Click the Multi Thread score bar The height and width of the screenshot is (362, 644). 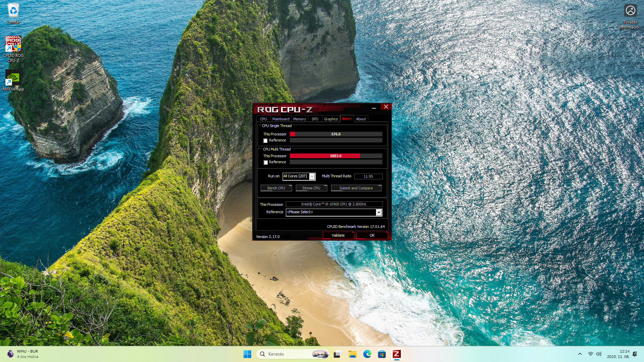(x=336, y=156)
